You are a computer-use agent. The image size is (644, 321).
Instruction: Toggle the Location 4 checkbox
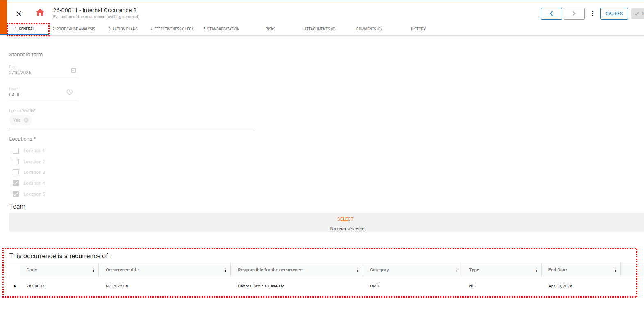[x=16, y=183]
